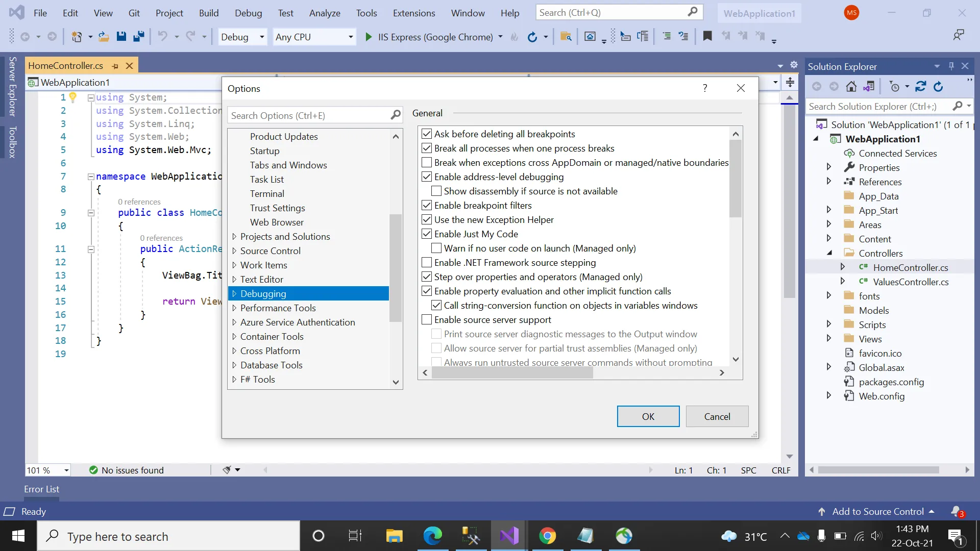This screenshot has height=551, width=980.
Task: Click Add to Source Control
Action: pyautogui.click(x=877, y=512)
